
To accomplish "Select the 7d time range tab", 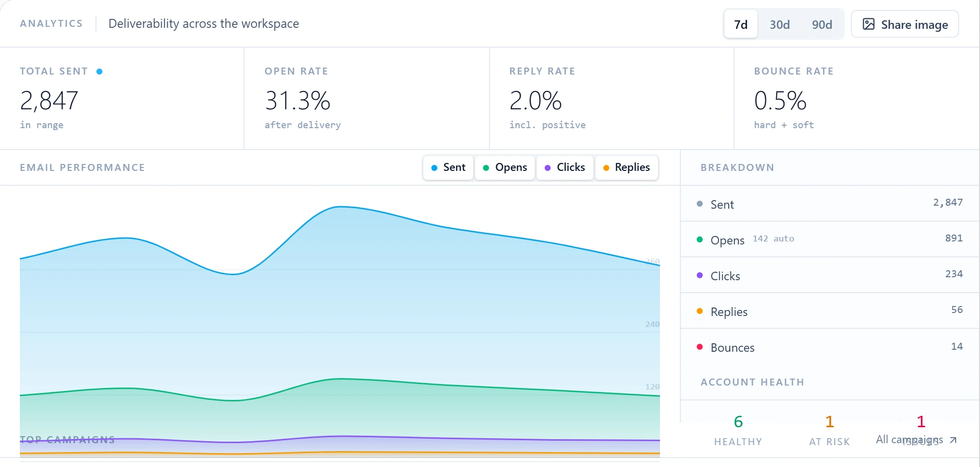I will (x=740, y=24).
